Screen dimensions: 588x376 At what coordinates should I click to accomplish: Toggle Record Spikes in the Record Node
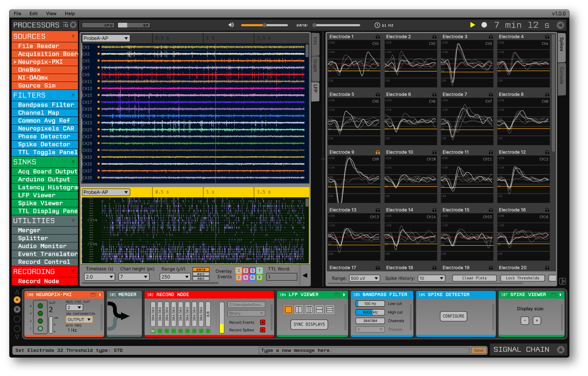coord(263,330)
